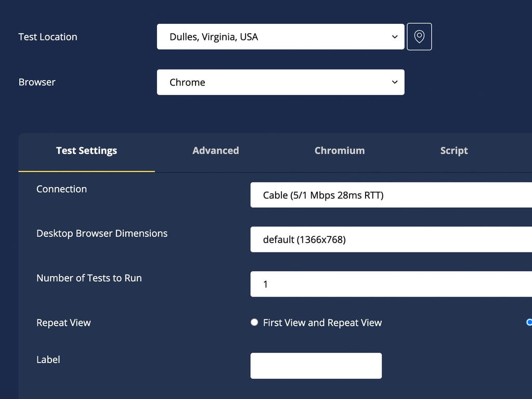The width and height of the screenshot is (532, 399).
Task: Open the Connection dropdown showing Cable
Action: coord(391,195)
